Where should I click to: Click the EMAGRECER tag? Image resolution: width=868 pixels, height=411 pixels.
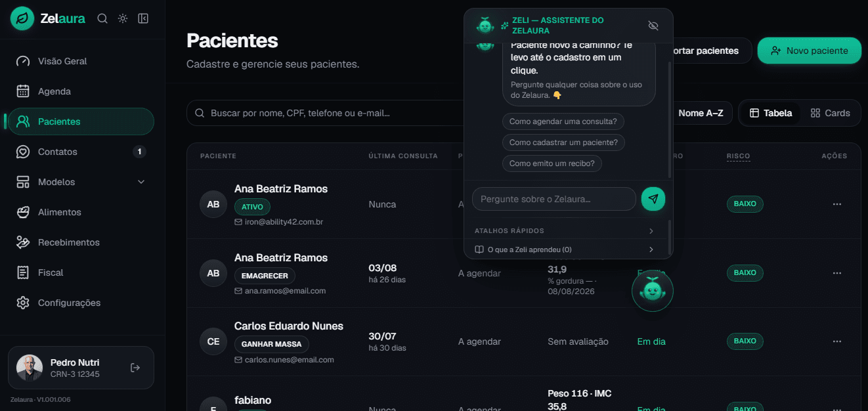[265, 276]
